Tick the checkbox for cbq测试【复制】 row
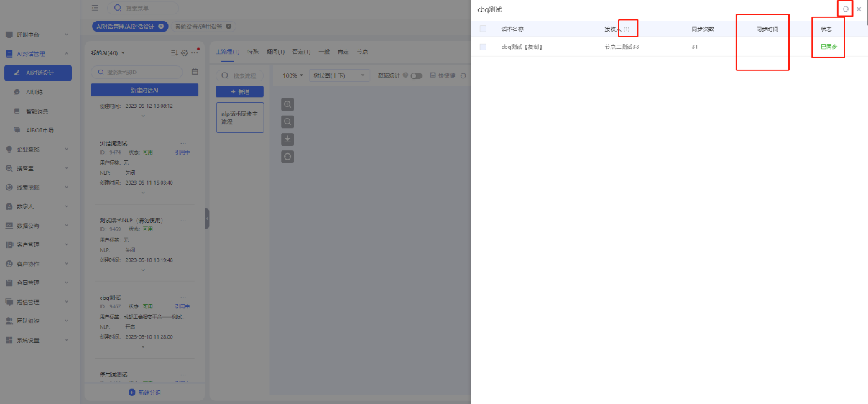The image size is (868, 404). pyautogui.click(x=483, y=47)
